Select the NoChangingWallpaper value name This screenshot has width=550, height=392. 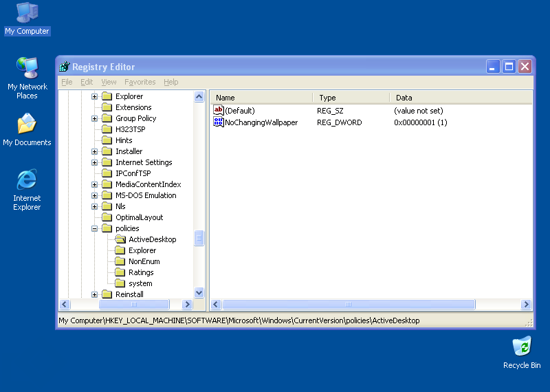coord(261,122)
